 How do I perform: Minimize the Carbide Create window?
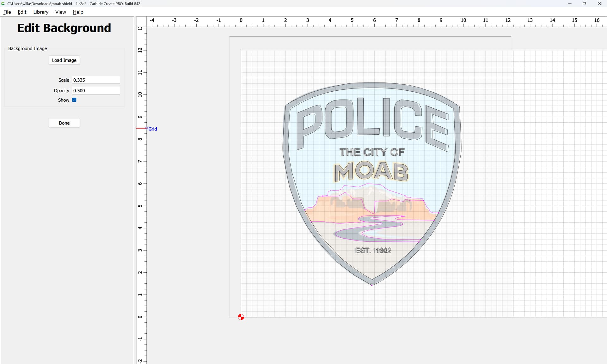[x=570, y=3]
